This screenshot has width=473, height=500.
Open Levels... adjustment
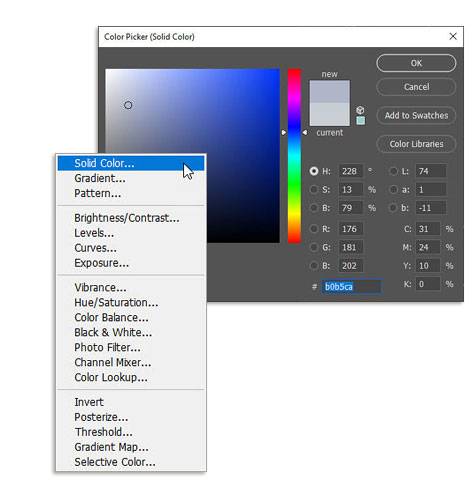(131, 233)
